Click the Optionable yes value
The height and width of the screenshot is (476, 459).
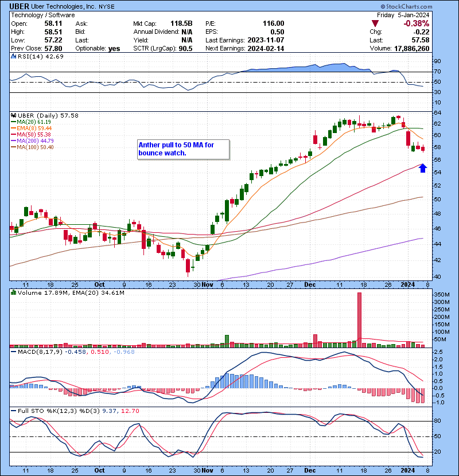(114, 49)
